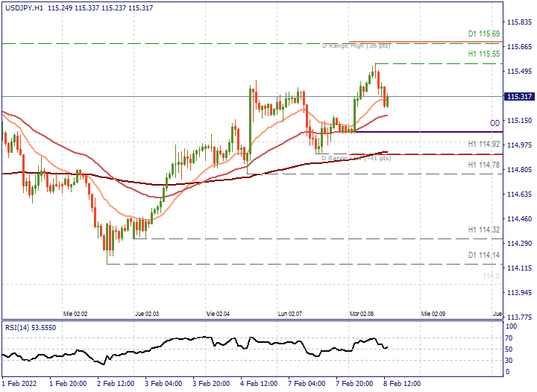The width and height of the screenshot is (537, 392).
Task: Click the RSI scale value 70
Action: 509,338
